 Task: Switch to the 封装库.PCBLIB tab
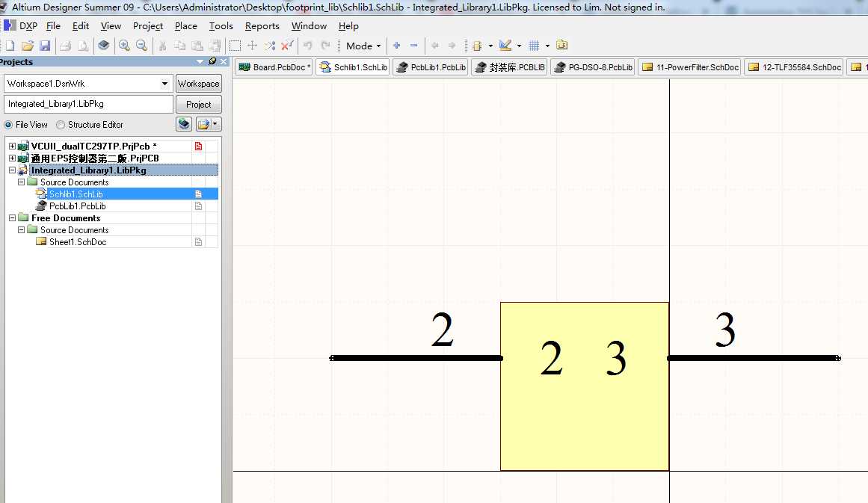tap(511, 67)
